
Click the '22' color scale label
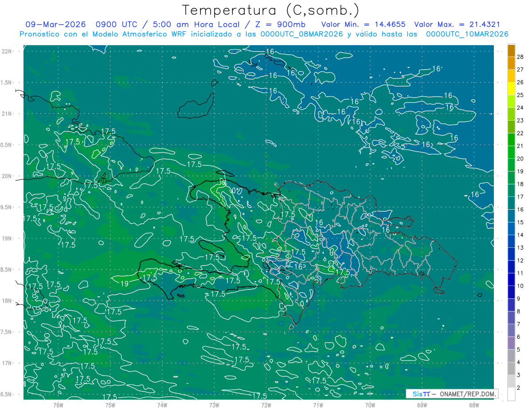click(520, 133)
